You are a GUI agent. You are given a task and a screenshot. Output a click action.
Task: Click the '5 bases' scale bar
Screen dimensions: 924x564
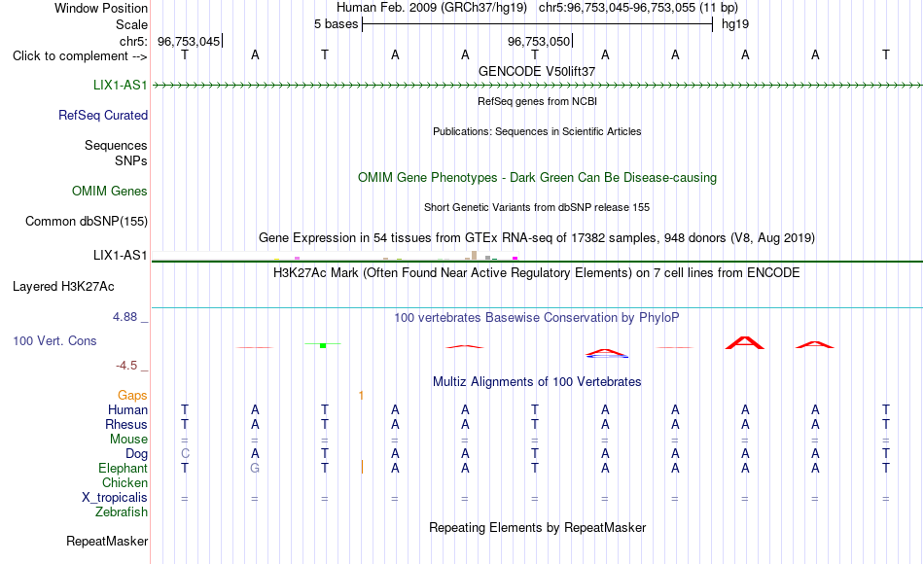pos(537,24)
